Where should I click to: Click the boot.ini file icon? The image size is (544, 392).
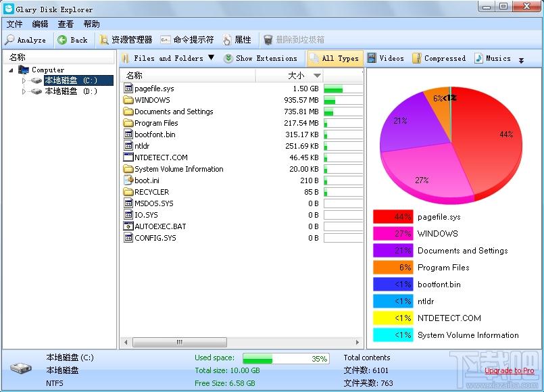128,180
